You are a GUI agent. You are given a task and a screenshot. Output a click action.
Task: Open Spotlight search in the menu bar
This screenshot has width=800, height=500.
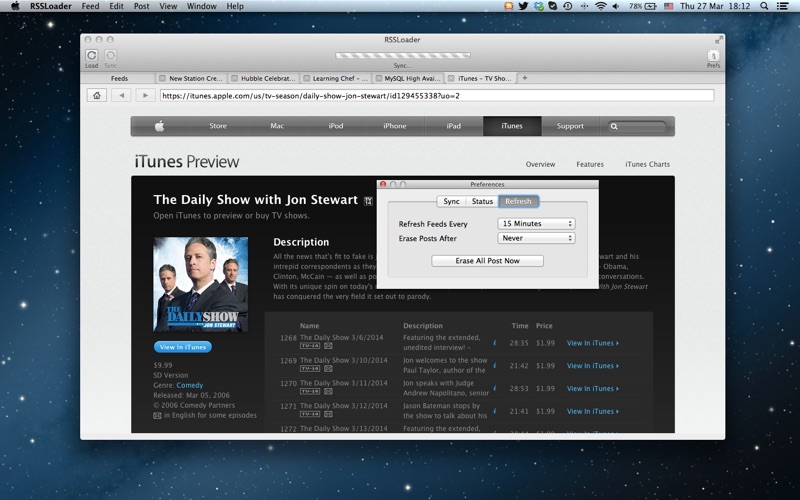pos(767,6)
